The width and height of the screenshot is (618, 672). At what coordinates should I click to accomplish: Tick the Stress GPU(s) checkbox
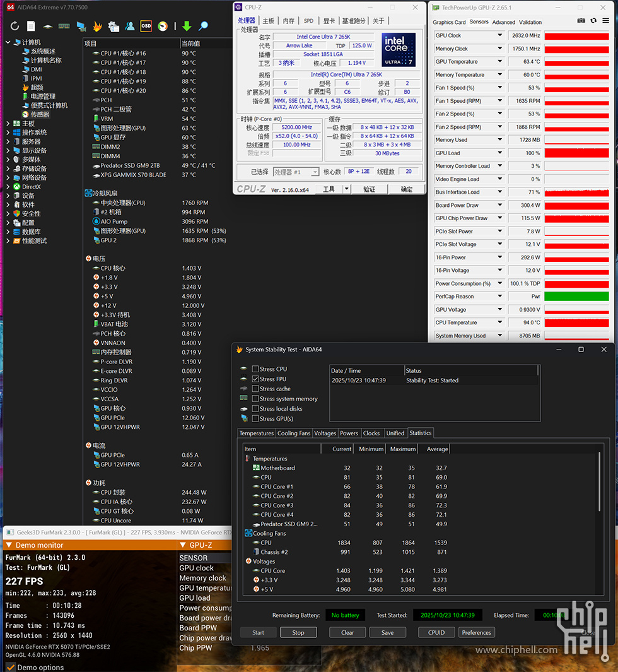coord(255,418)
